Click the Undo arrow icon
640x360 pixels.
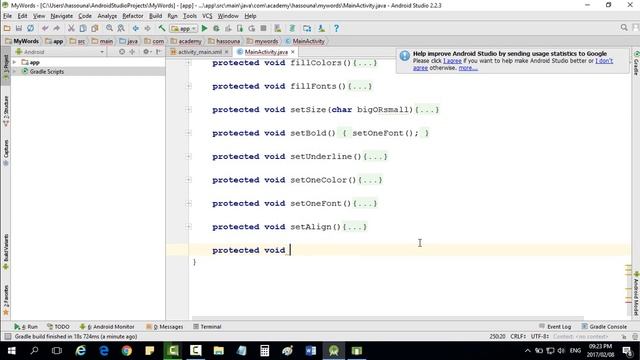[45, 28]
